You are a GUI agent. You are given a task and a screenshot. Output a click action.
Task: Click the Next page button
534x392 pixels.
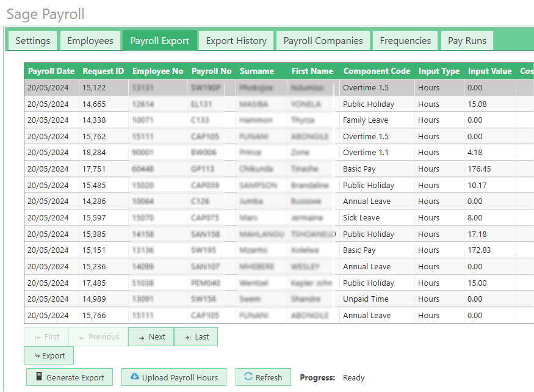[x=151, y=337]
